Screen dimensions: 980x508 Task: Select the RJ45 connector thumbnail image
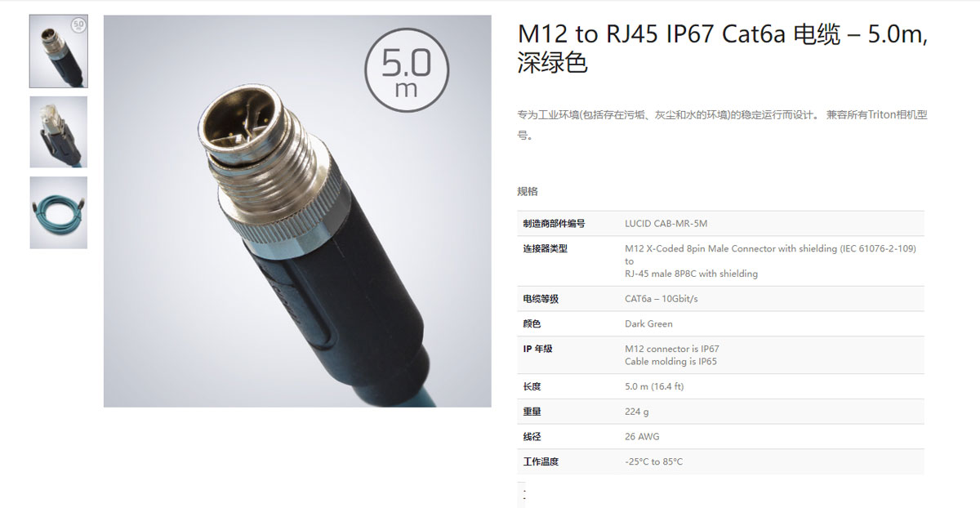pyautogui.click(x=59, y=132)
